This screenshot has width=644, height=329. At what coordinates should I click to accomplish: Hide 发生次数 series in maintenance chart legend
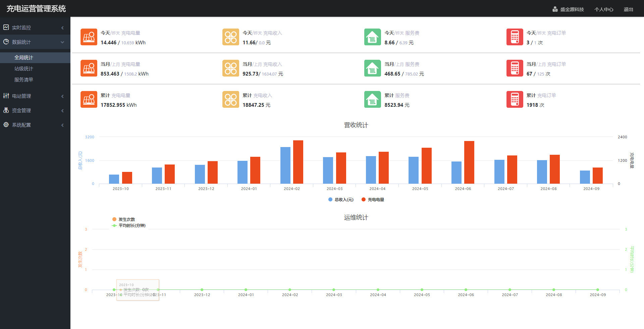tap(123, 220)
